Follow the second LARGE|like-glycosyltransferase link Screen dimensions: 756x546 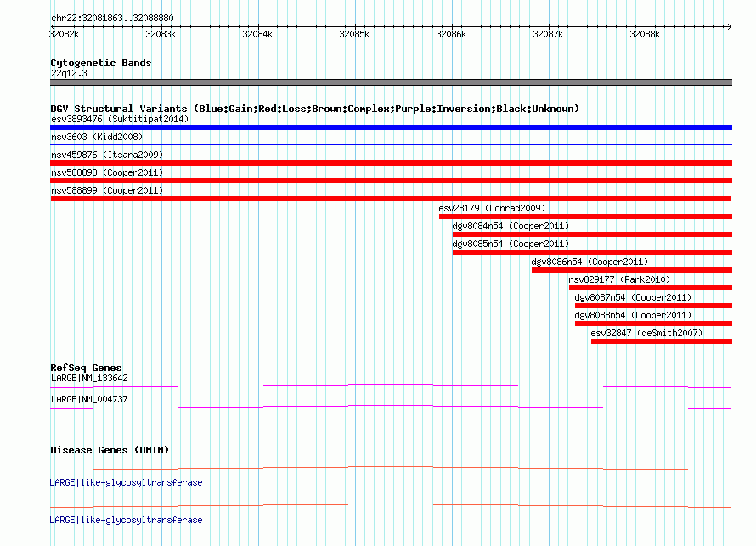coord(126,520)
